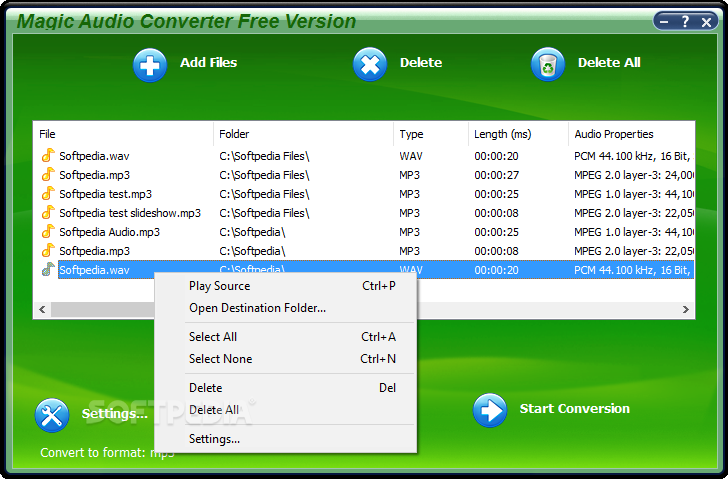Sort by the File column header
The height and width of the screenshot is (479, 728).
tap(123, 134)
